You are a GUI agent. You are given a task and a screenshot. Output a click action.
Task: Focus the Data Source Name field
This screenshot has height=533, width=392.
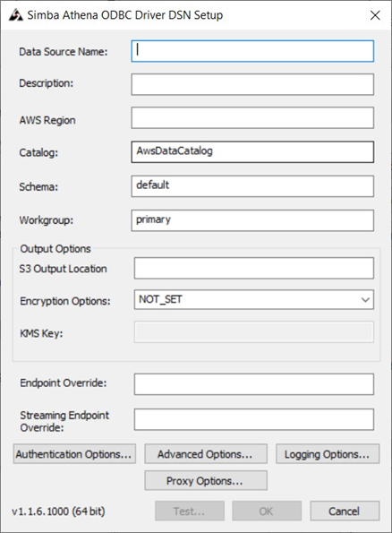252,51
